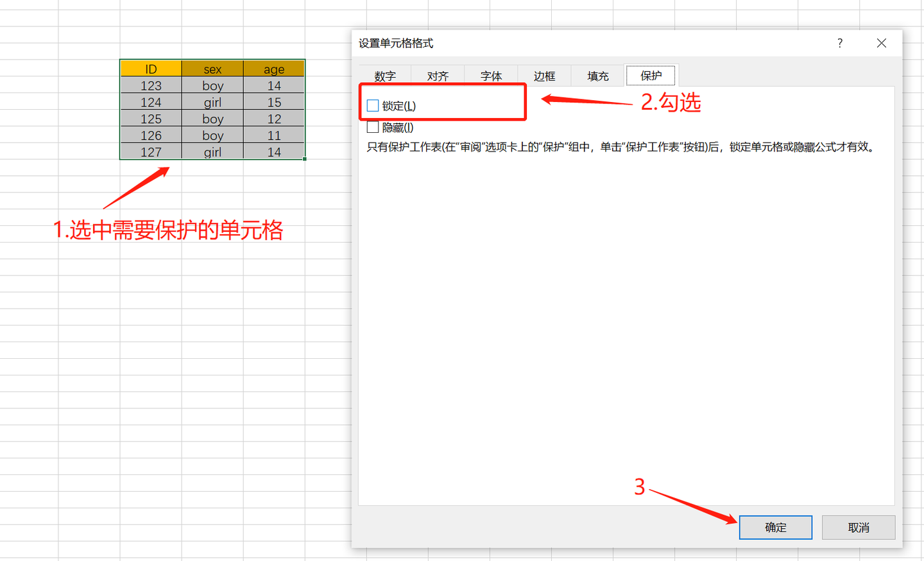924x561 pixels.
Task: Confirm with the 确定 button
Action: click(x=775, y=527)
